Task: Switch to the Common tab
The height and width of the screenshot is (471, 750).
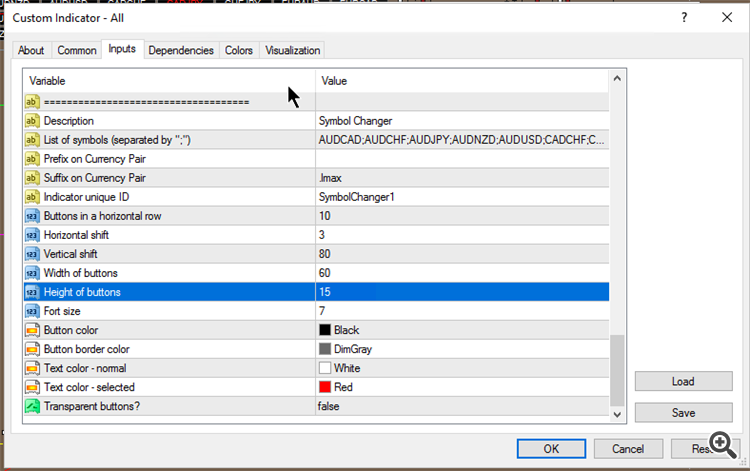Action: click(x=77, y=50)
